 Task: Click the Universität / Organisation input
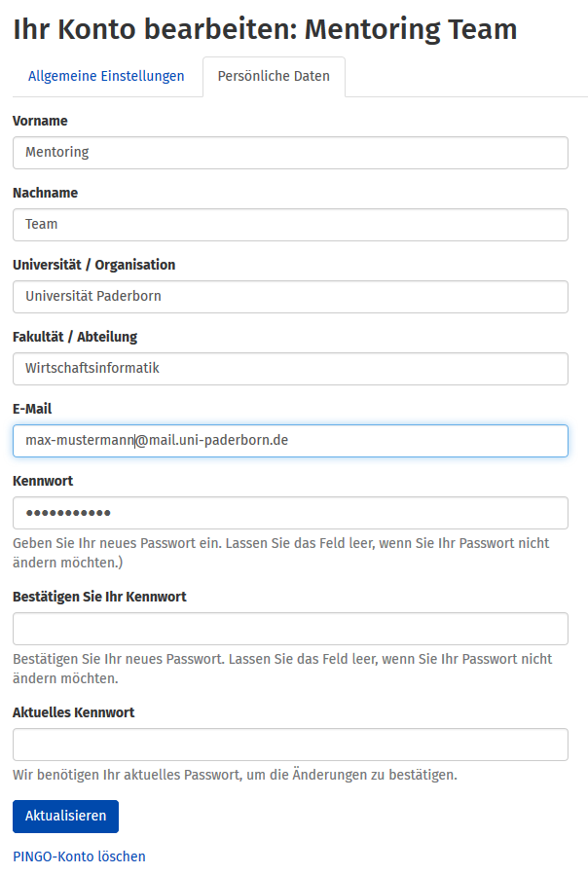pos(290,297)
